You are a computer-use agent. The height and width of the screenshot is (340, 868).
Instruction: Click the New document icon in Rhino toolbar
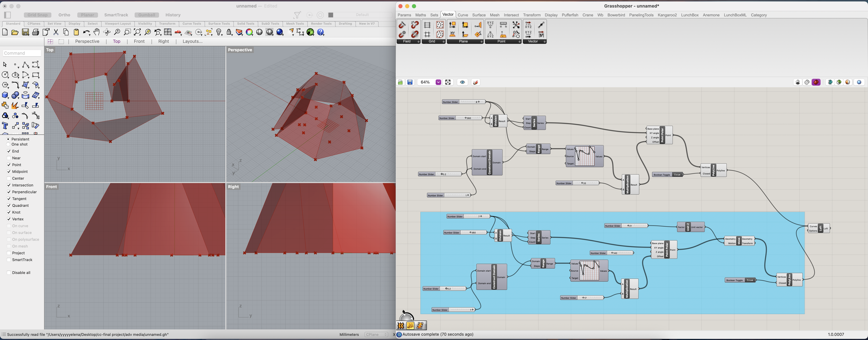(x=5, y=32)
